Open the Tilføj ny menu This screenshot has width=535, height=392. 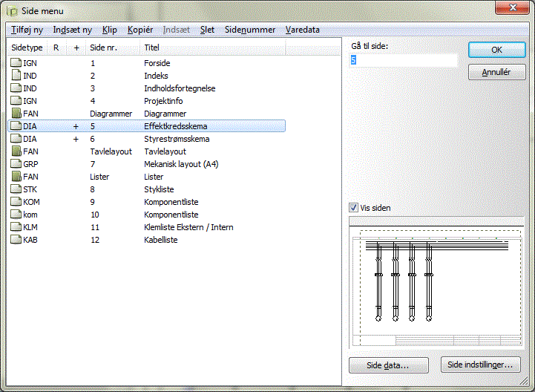(27, 30)
